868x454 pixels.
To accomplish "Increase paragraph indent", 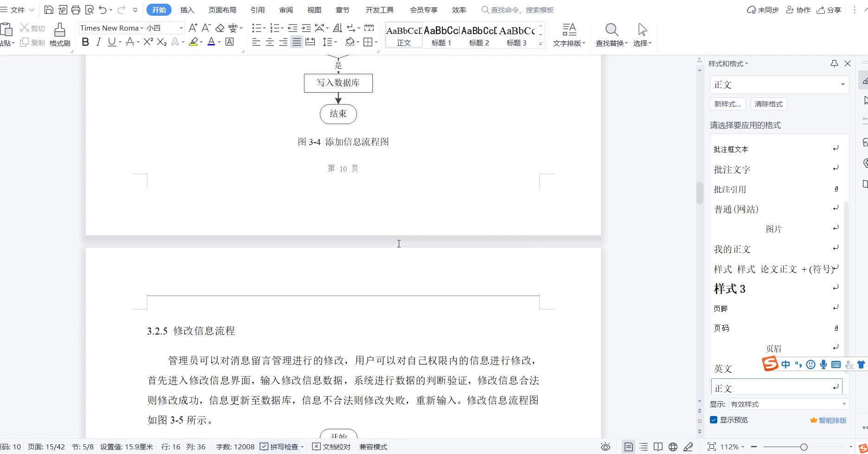I will pos(306,28).
